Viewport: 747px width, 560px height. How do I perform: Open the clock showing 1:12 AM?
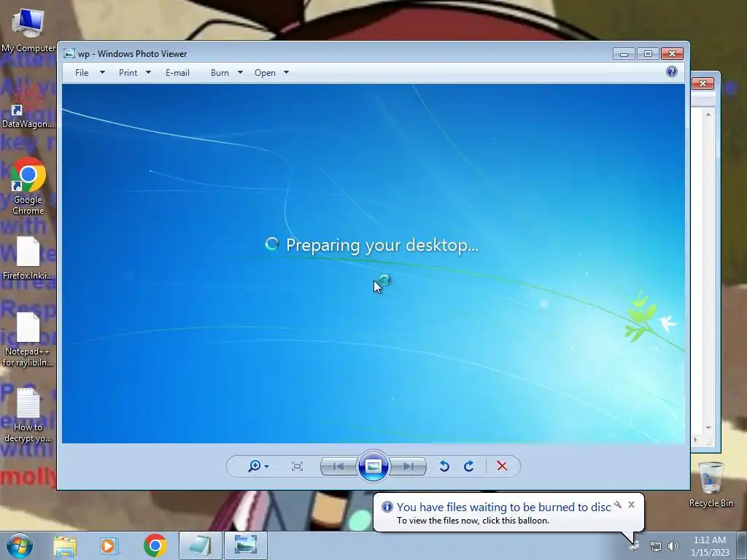tap(710, 546)
